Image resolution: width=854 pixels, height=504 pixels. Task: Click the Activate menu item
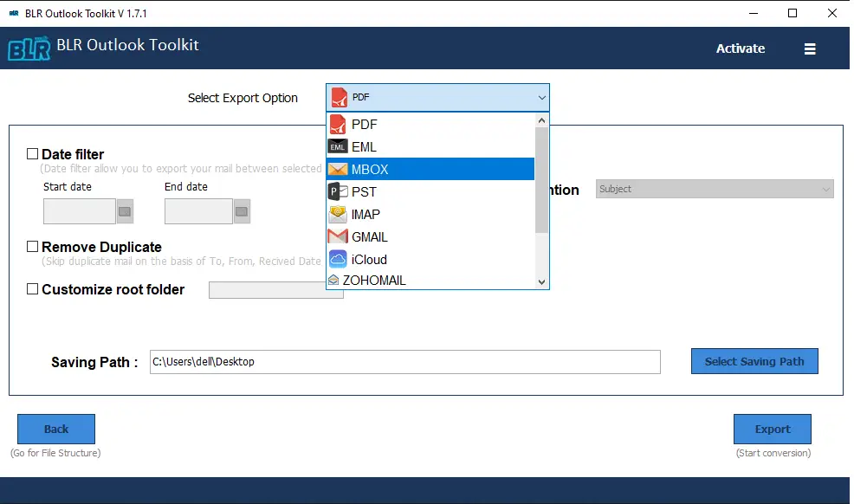click(740, 48)
